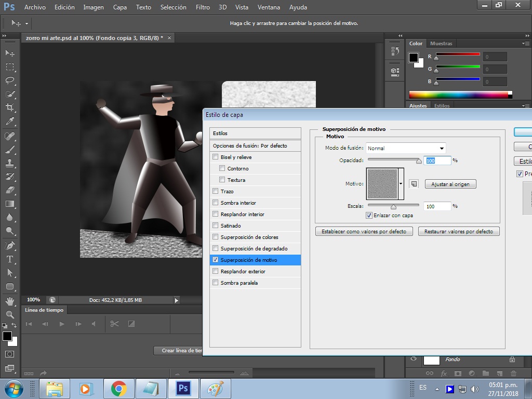The height and width of the screenshot is (399, 532).
Task: Click the Opacidad slider handle
Action: tap(419, 161)
